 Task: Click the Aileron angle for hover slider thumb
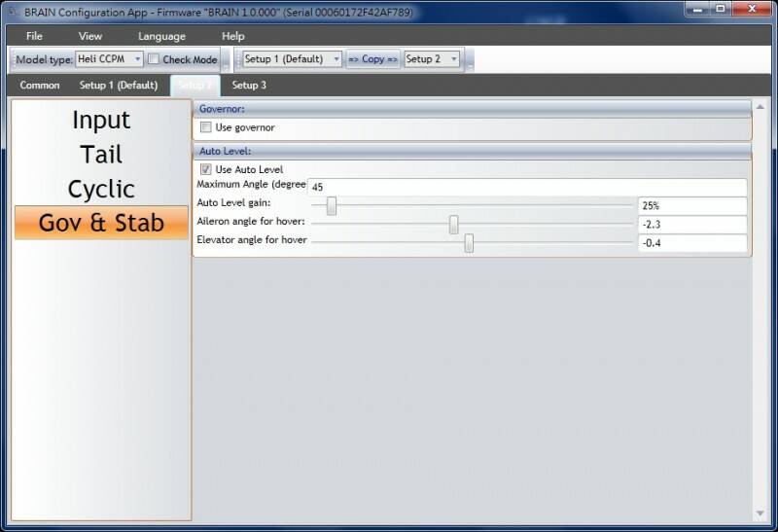(454, 225)
